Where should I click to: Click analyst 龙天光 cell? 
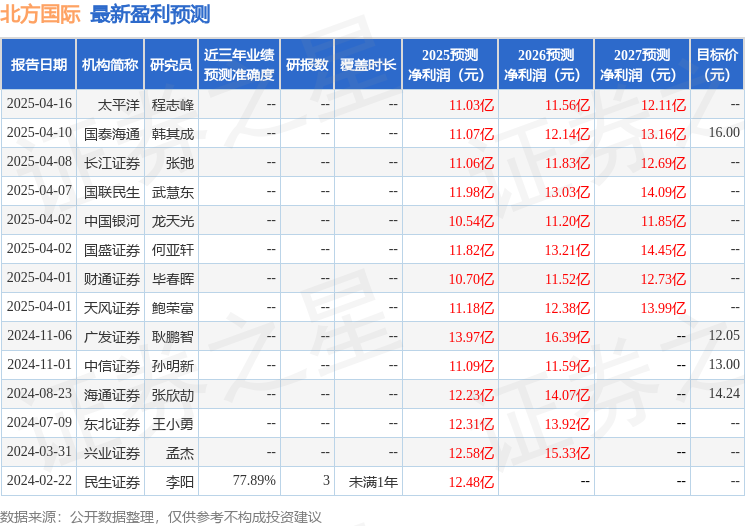[x=173, y=221]
